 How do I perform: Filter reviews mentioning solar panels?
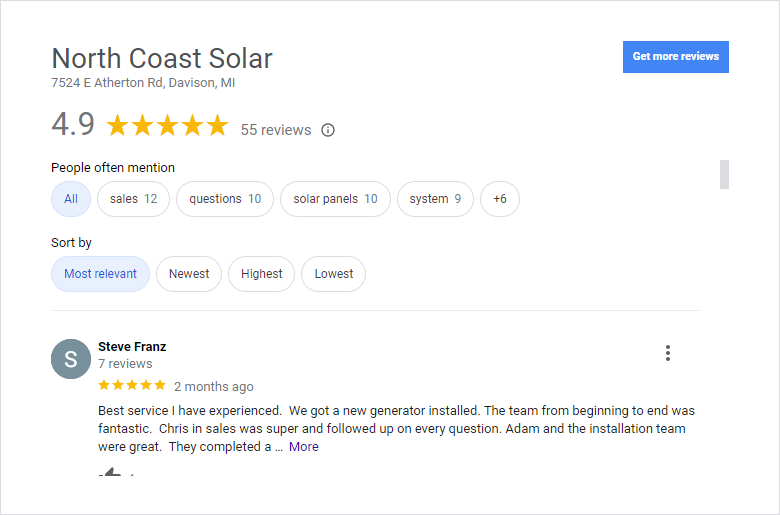coord(335,199)
